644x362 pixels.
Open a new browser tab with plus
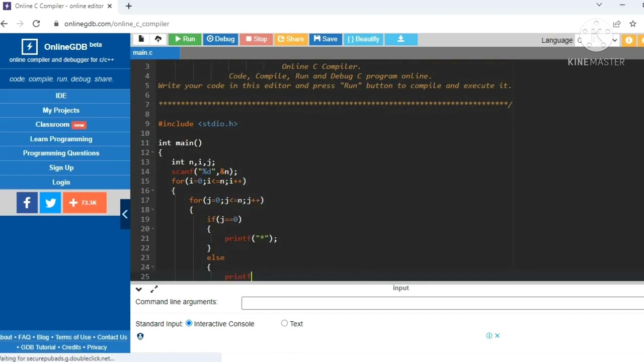[129, 6]
